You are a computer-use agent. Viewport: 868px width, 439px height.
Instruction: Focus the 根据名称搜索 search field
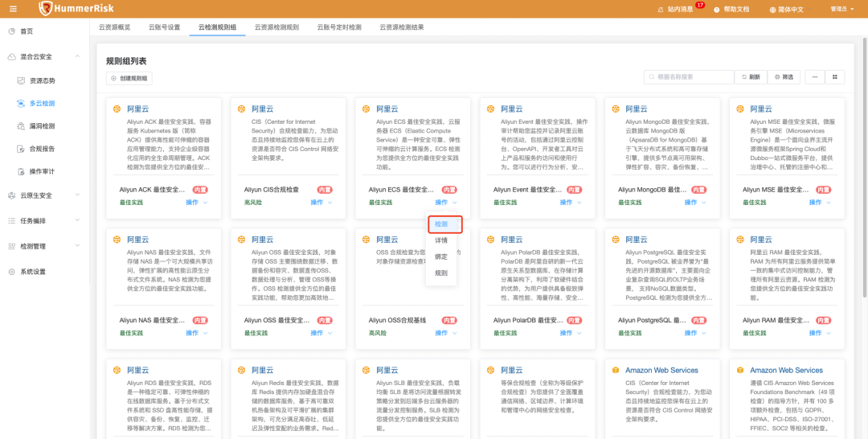coord(690,77)
